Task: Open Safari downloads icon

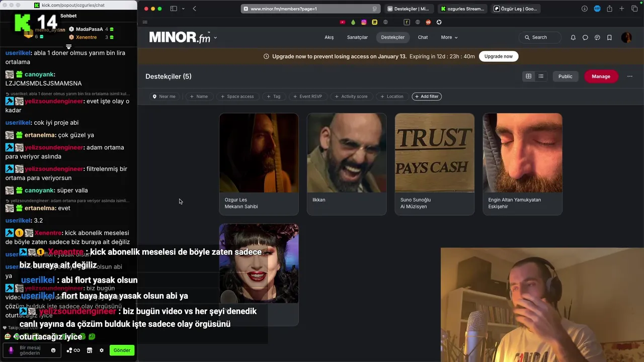Action: (584, 9)
